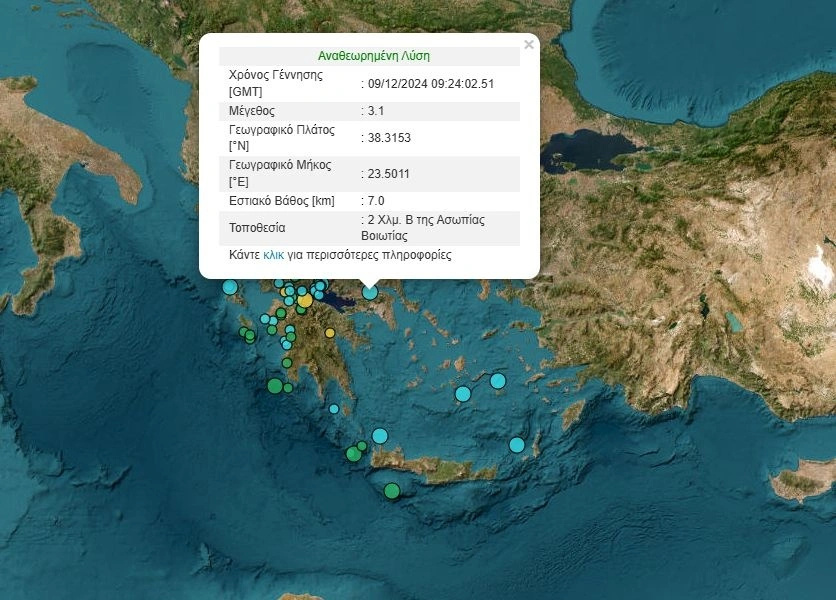Image resolution: width=836 pixels, height=600 pixels.
Task: Select the small cyan marker south of Peloponnese
Action: point(334,408)
